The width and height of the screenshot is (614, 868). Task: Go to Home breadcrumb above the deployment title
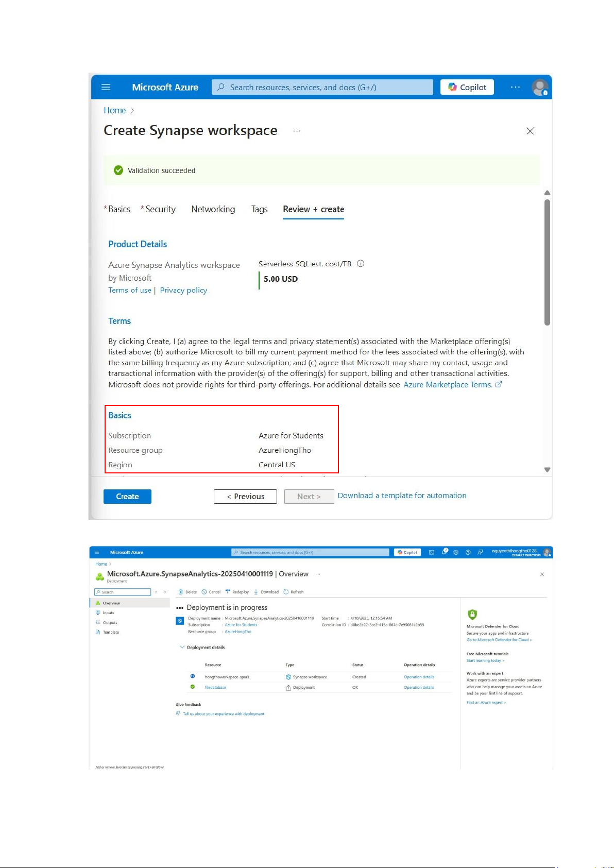point(101,564)
